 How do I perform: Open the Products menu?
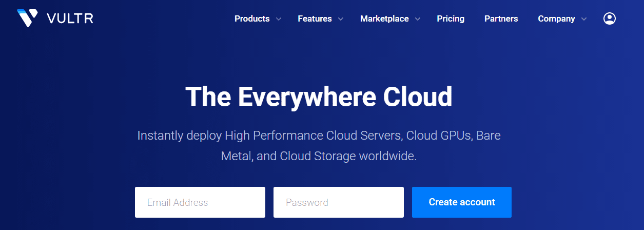click(251, 19)
